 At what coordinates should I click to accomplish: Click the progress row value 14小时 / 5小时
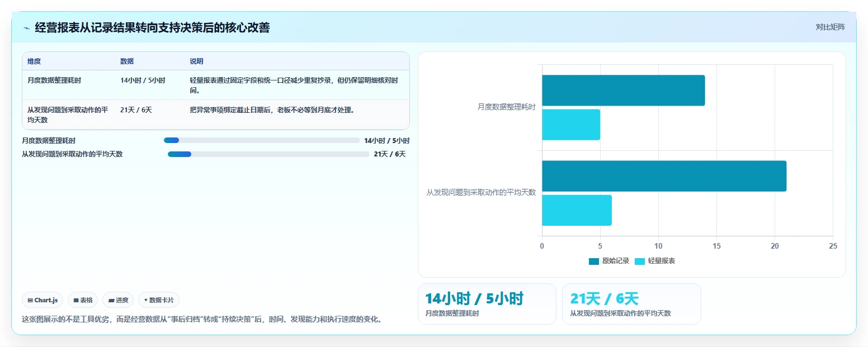[387, 141]
